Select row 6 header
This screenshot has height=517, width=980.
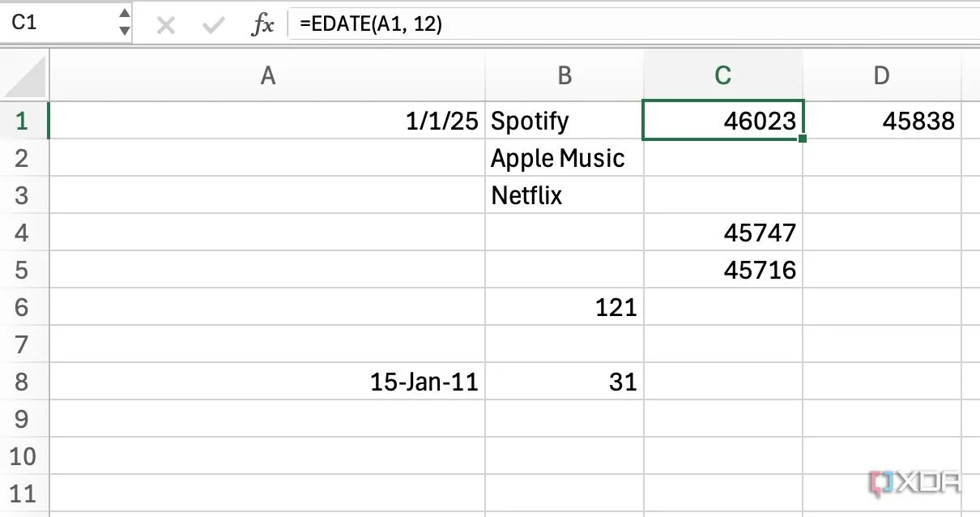(23, 307)
